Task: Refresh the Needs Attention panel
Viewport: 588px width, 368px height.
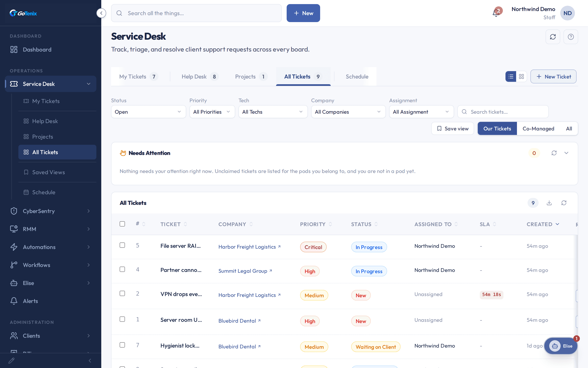Action: point(554,153)
